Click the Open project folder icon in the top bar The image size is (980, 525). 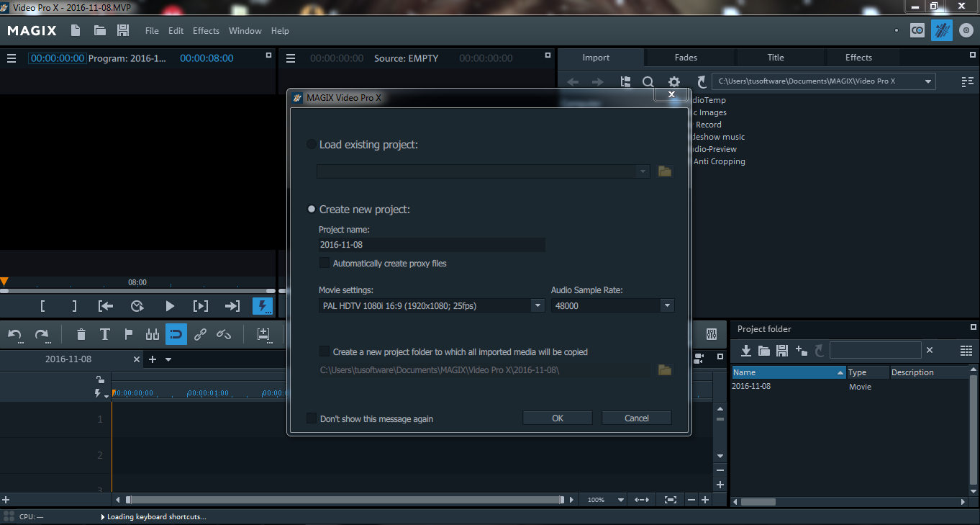100,30
